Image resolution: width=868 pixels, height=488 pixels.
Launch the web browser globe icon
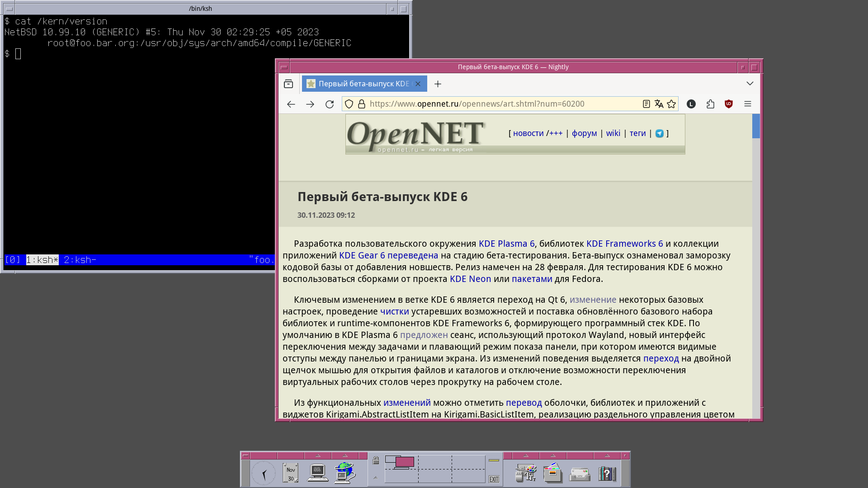coord(345,473)
